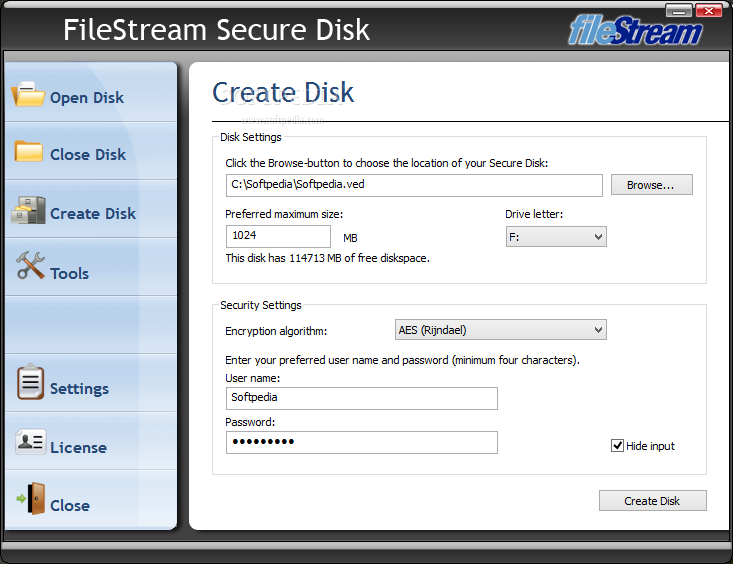Image resolution: width=733 pixels, height=564 pixels.
Task: Focus the Password field
Action: click(361, 442)
